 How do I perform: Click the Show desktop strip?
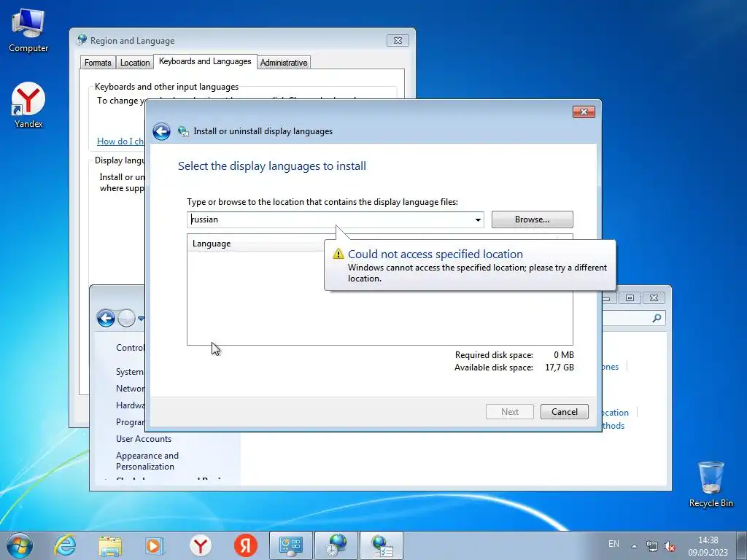742,545
